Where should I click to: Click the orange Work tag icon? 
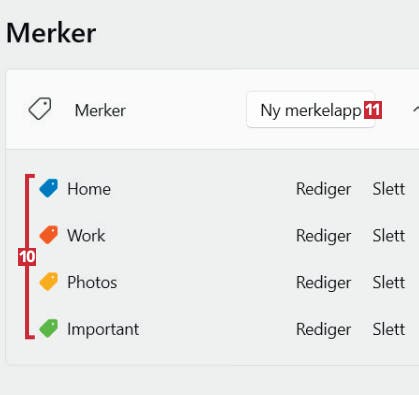pyautogui.click(x=49, y=235)
